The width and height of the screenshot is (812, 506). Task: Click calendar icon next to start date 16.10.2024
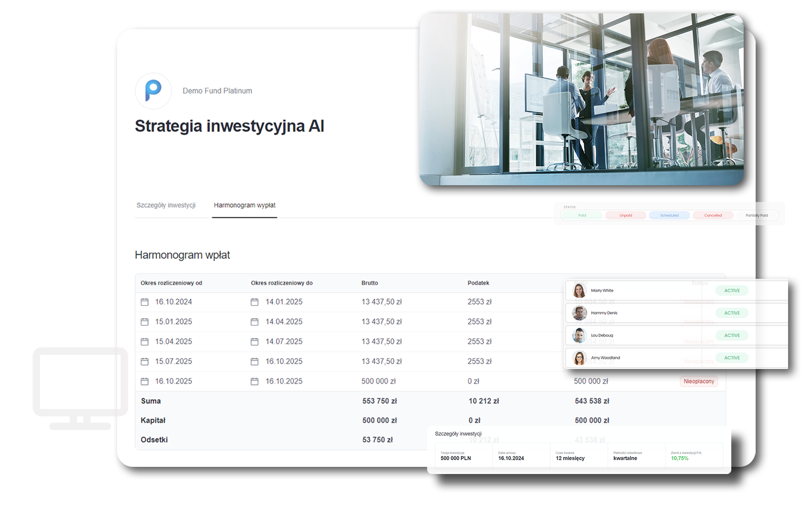(x=145, y=302)
